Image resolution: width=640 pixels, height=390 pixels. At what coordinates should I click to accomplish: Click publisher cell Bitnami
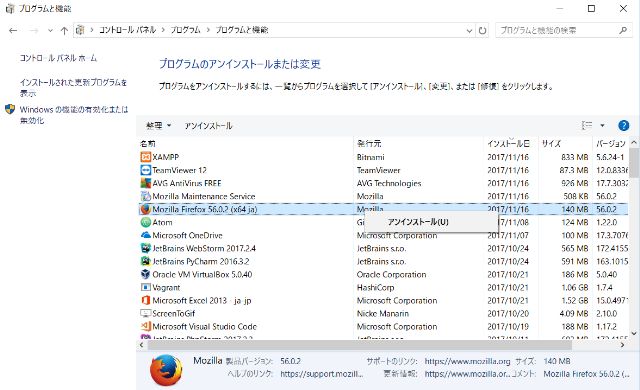pyautogui.click(x=371, y=157)
